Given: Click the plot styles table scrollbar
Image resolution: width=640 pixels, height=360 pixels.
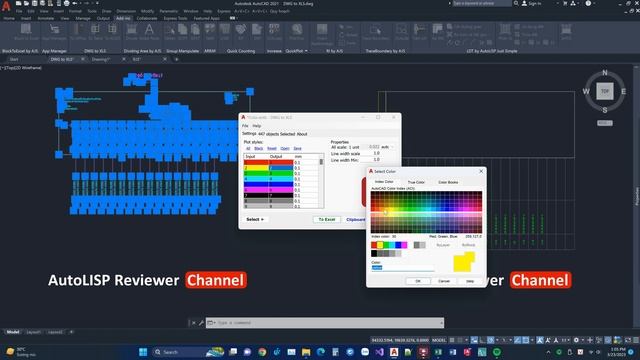Looking at the screenshot, I should coord(321,181).
